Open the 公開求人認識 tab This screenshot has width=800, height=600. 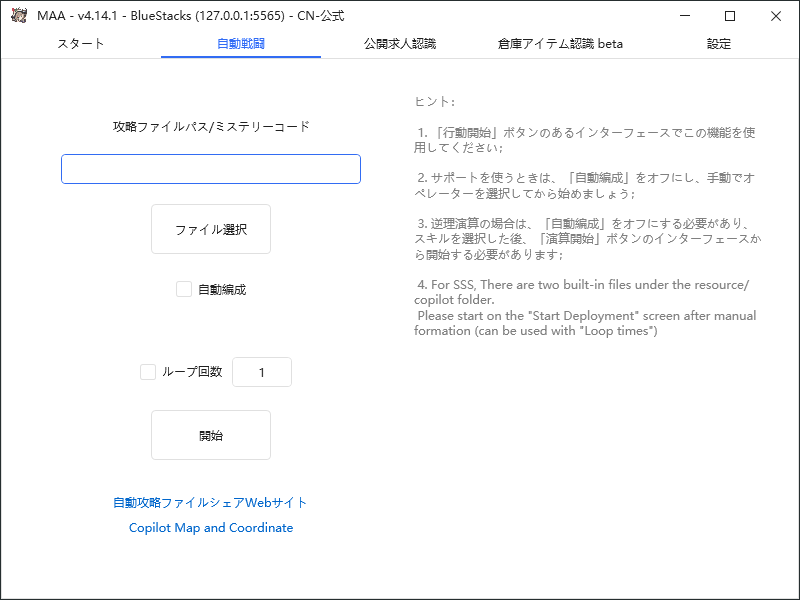pos(400,44)
